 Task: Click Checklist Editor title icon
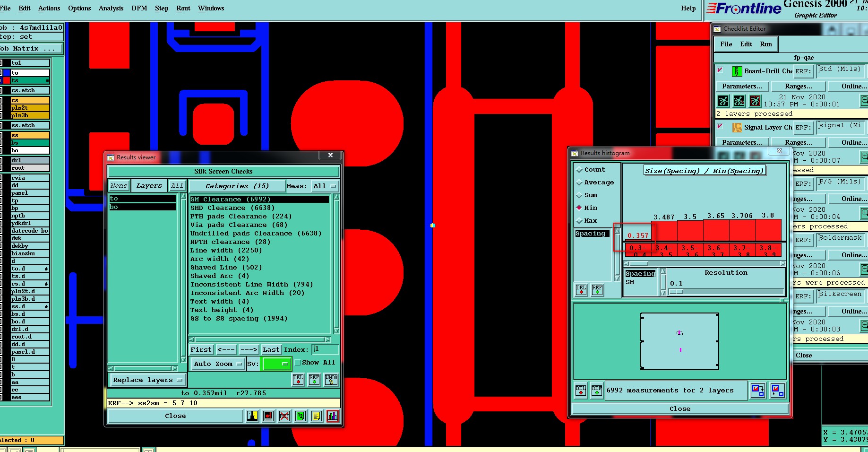[x=717, y=29]
